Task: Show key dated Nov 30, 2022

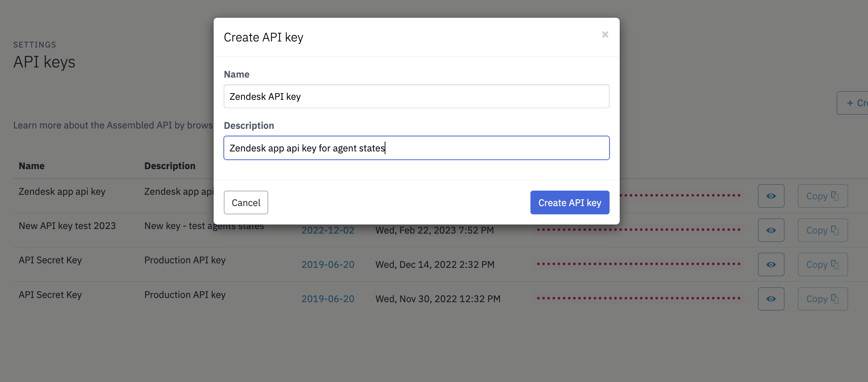Action: click(x=771, y=299)
